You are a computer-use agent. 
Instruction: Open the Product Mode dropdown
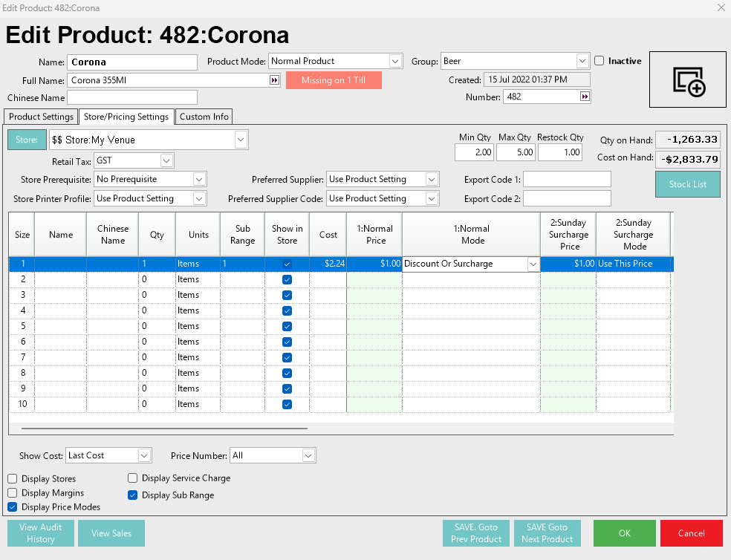click(395, 61)
